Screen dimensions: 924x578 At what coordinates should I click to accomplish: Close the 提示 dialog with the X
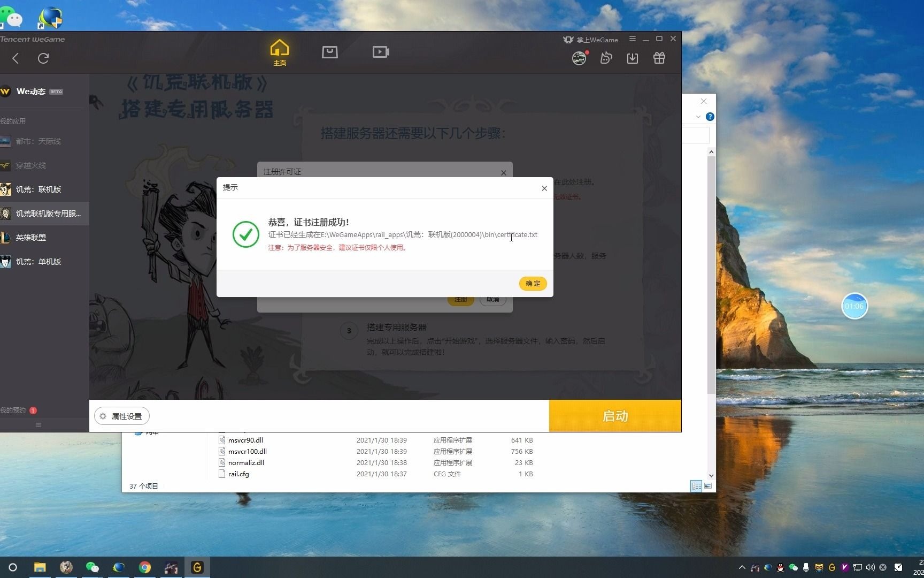coord(544,188)
